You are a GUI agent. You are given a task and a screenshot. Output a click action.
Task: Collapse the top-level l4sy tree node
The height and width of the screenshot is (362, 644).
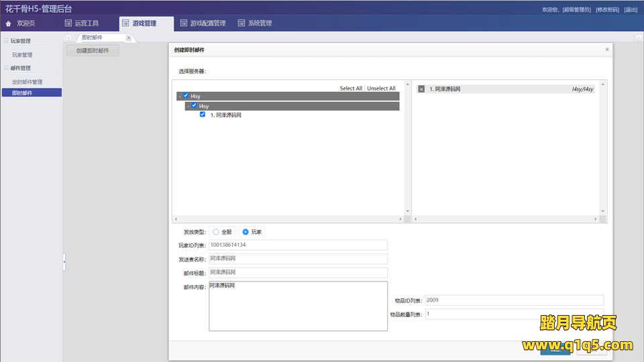pyautogui.click(x=179, y=96)
